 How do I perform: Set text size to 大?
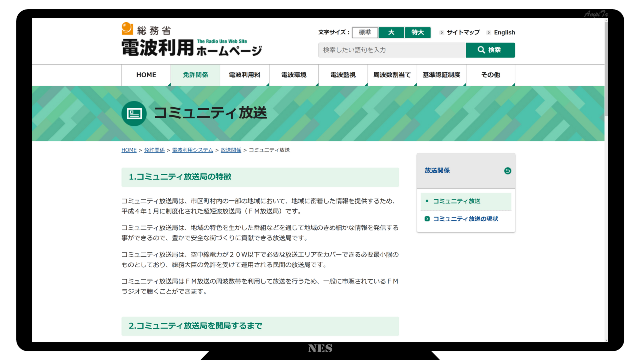pos(391,32)
